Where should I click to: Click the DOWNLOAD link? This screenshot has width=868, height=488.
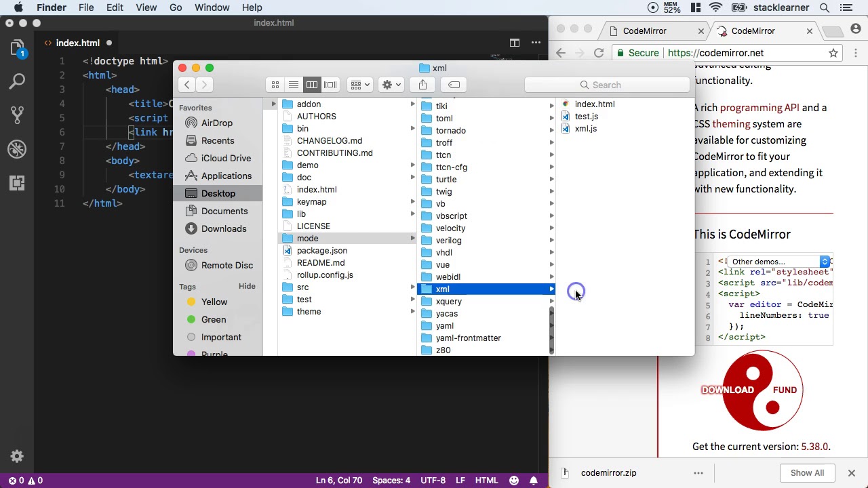coord(728,390)
